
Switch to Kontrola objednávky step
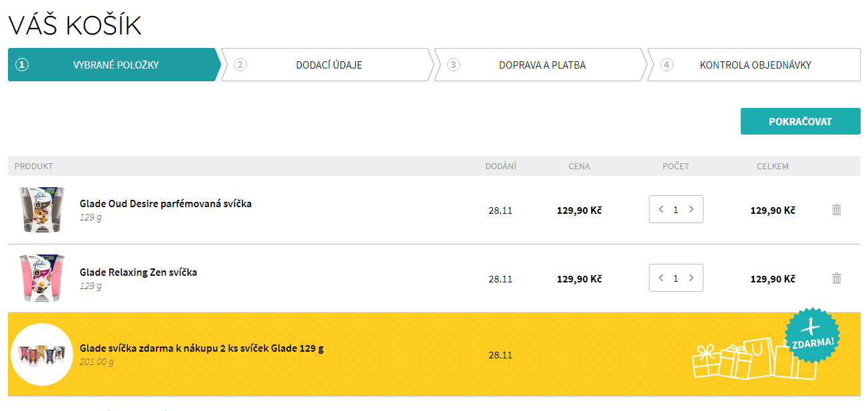(755, 65)
